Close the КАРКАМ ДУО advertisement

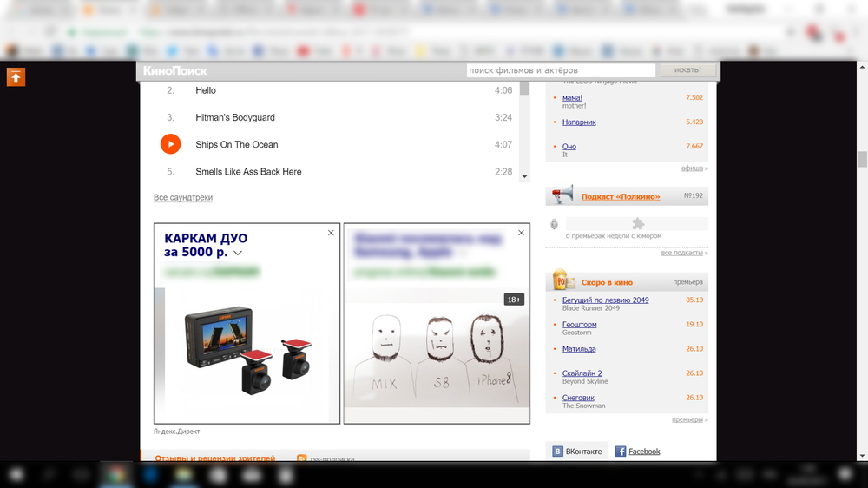(x=331, y=233)
